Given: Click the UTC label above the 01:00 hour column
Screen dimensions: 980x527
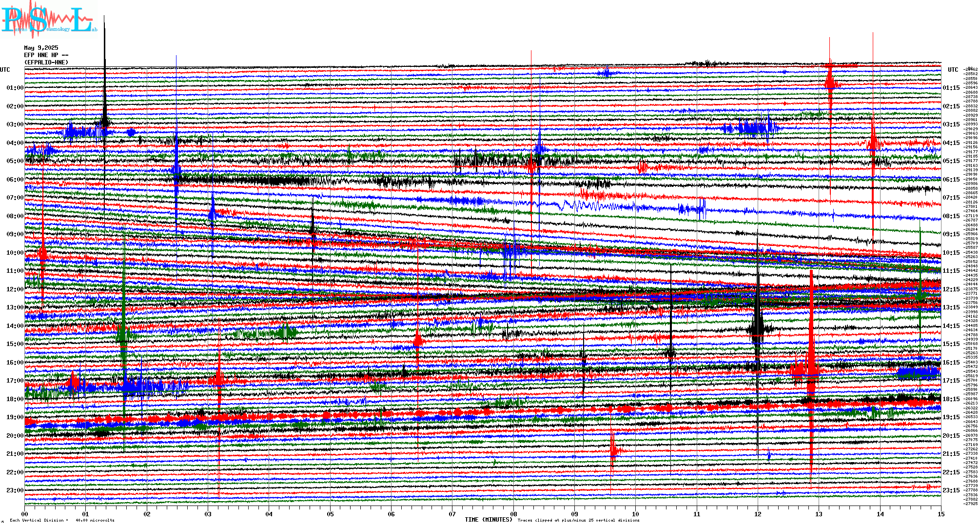Looking at the screenshot, I should (x=5, y=70).
